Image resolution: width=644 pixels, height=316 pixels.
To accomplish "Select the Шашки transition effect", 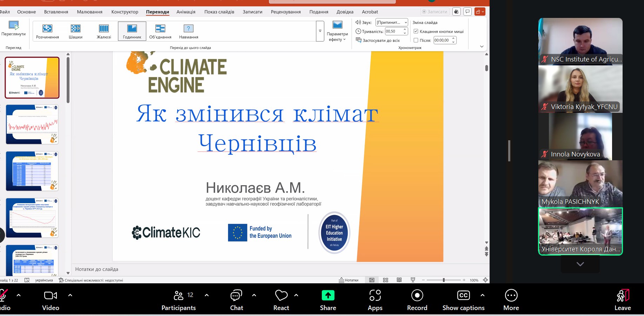I will [x=75, y=31].
